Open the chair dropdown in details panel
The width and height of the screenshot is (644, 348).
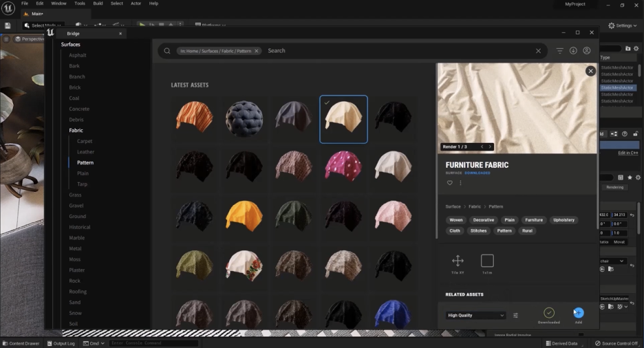coord(612,261)
